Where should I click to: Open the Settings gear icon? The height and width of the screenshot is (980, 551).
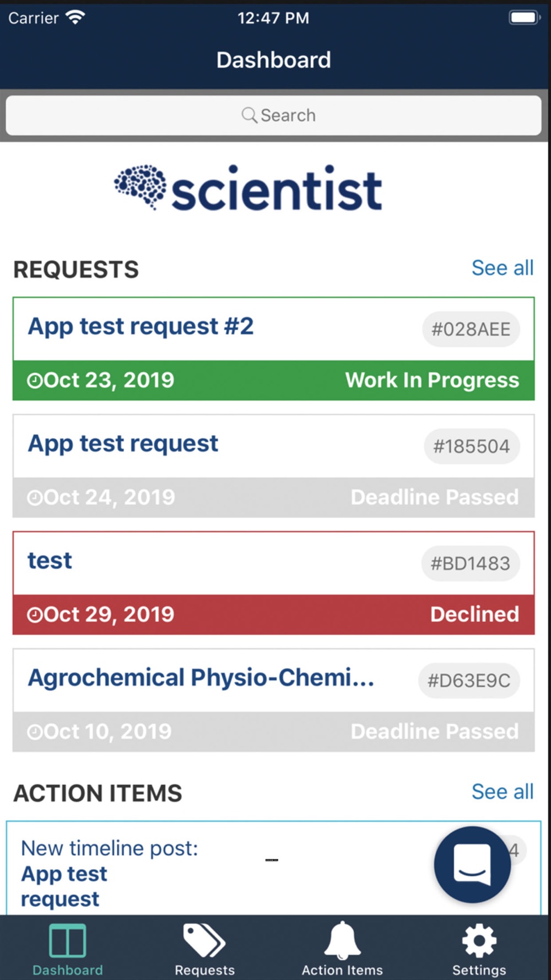tap(479, 940)
